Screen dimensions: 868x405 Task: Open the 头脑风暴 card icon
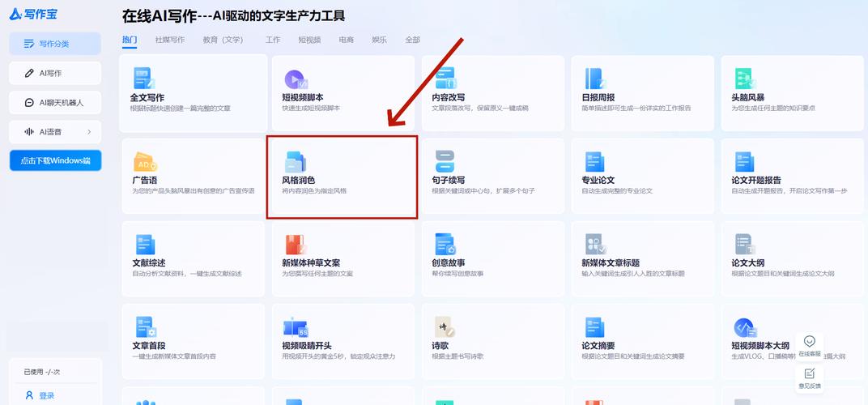[745, 79]
